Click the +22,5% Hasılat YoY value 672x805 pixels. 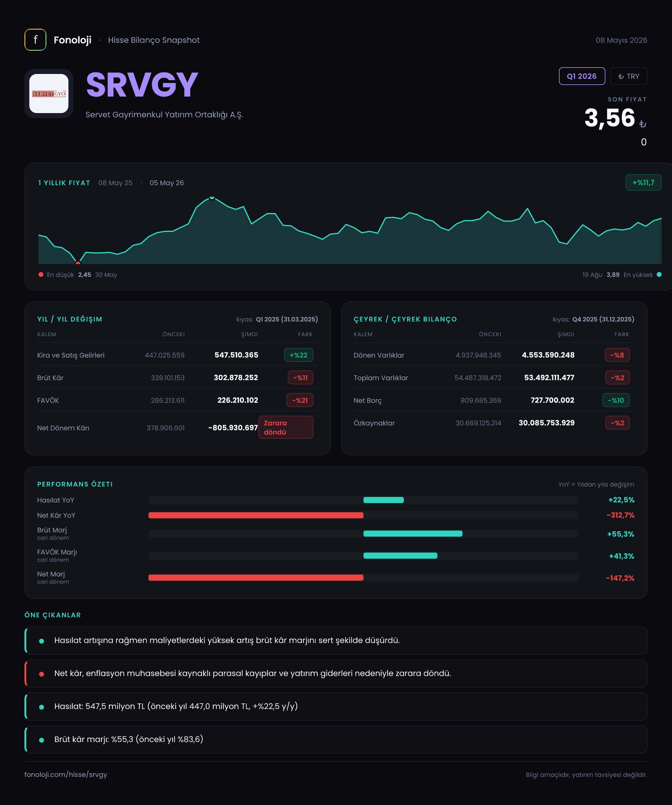(x=621, y=500)
